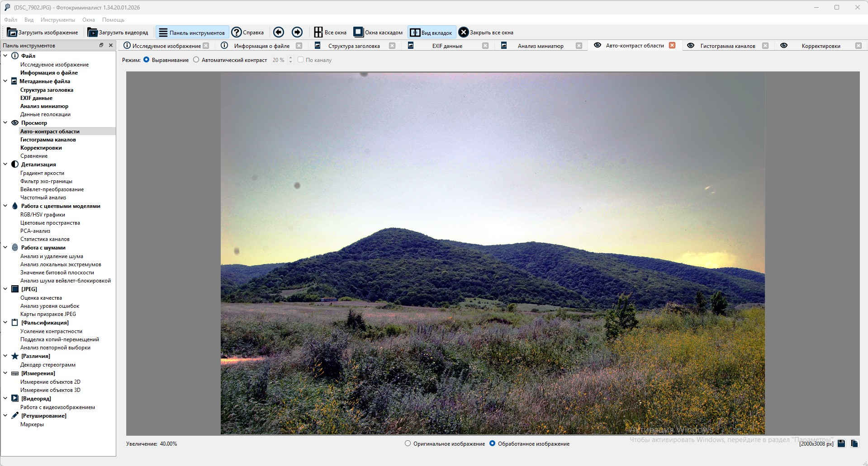Select the Автоматический контраст radio button
This screenshot has width=868, height=466.
pos(196,60)
